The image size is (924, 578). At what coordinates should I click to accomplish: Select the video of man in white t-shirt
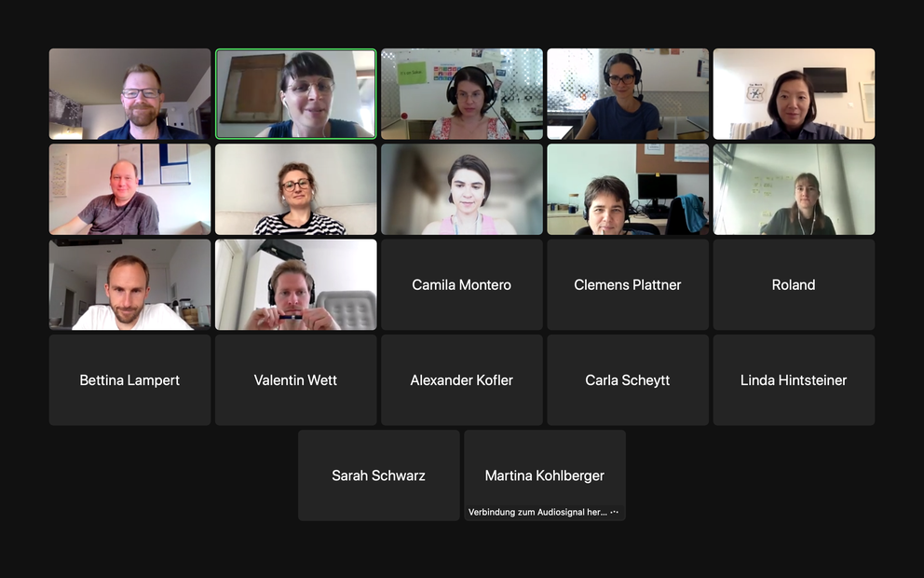(129, 284)
